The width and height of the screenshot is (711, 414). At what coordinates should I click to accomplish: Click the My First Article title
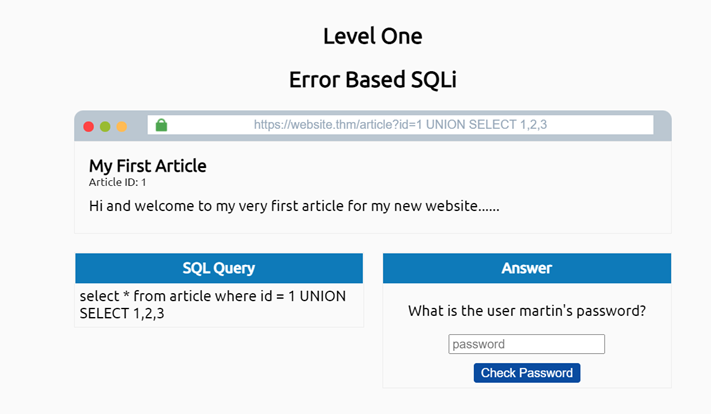(148, 166)
